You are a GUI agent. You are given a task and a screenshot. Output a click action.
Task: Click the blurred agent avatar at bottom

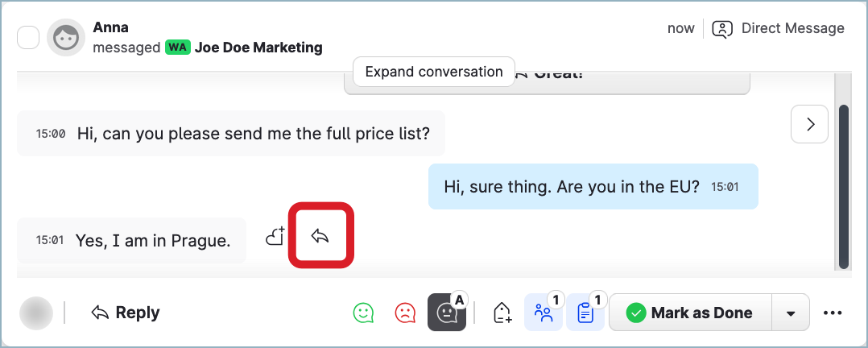click(36, 313)
